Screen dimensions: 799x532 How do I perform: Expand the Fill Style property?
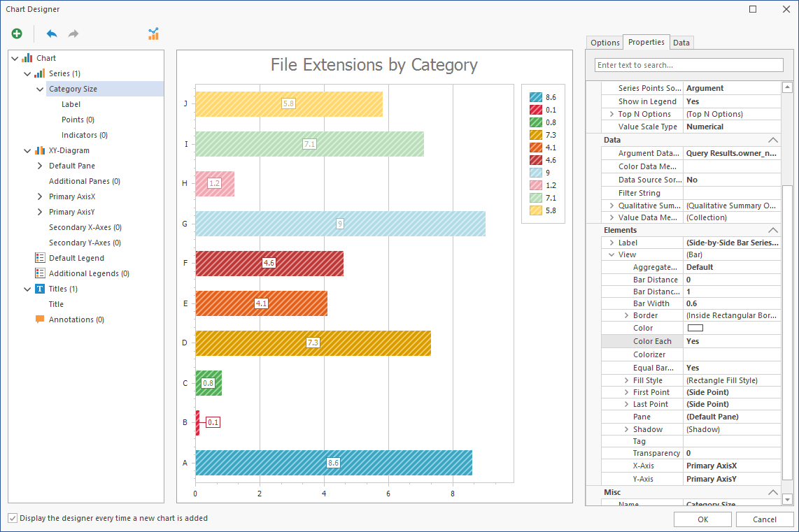(626, 380)
